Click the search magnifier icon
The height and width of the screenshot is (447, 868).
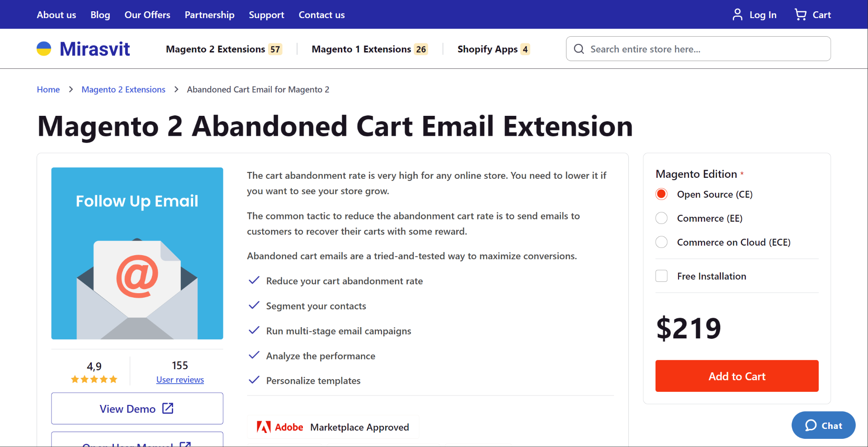[x=579, y=49]
